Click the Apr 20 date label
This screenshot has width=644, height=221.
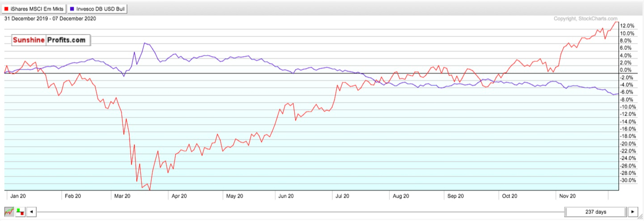[179, 196]
